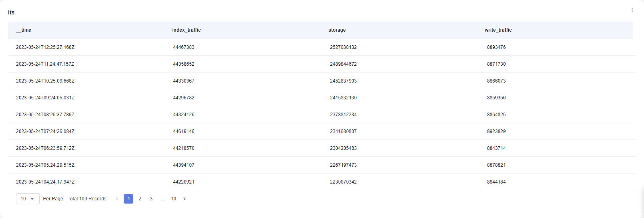Select storage cell 2267197473
The width and height of the screenshot is (644, 218).
(343, 165)
